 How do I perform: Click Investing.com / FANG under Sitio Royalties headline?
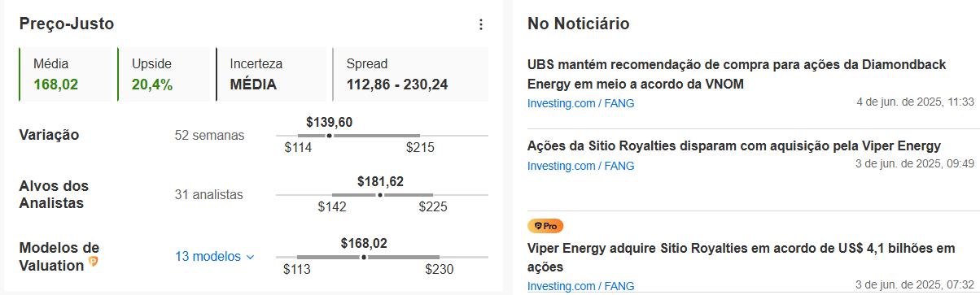tap(580, 166)
